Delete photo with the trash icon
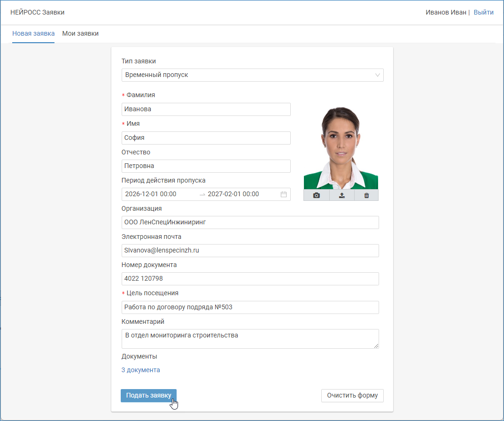The height and width of the screenshot is (421, 504). [x=366, y=195]
